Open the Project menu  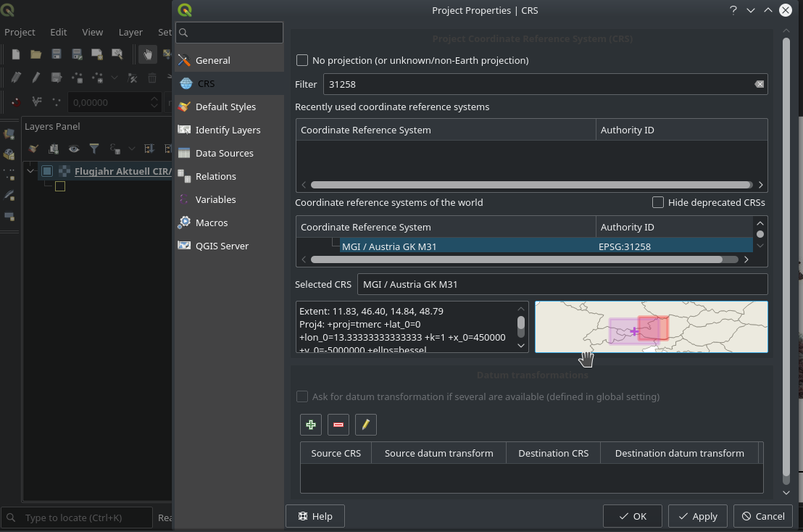point(20,33)
